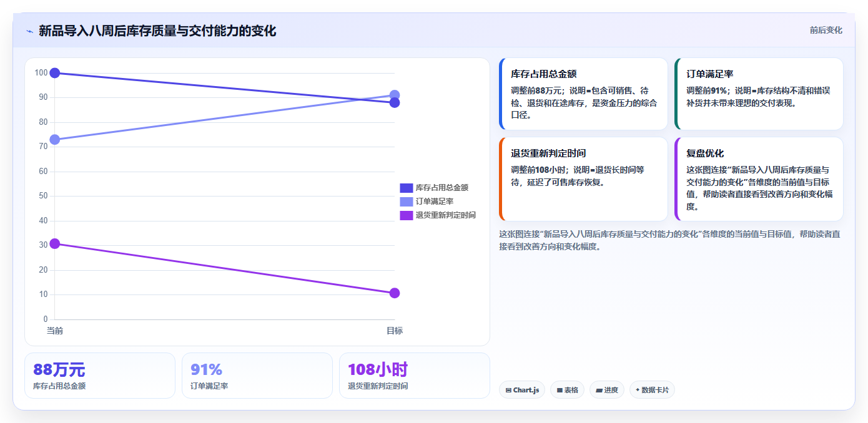The width and height of the screenshot is (868, 423).
Task: Click the 数据卡片 tag
Action: [x=652, y=390]
